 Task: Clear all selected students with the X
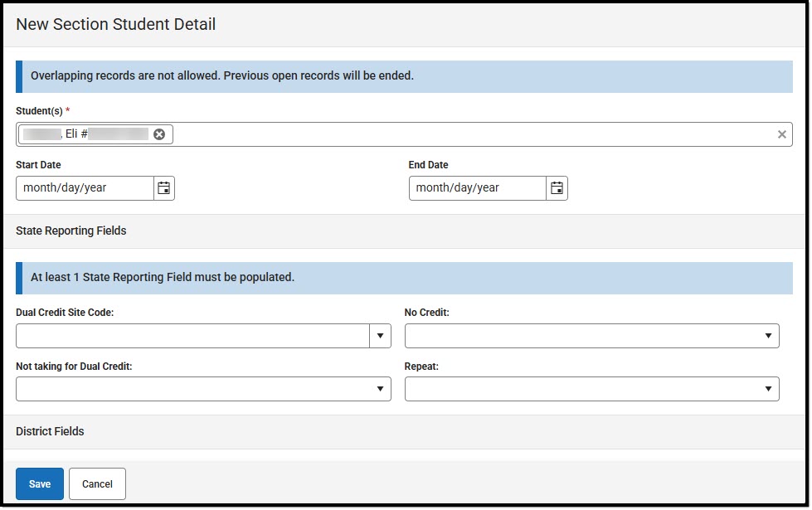point(780,134)
